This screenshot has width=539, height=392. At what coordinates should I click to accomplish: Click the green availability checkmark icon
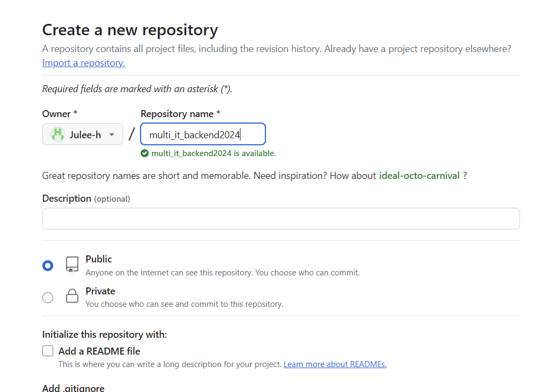(144, 153)
